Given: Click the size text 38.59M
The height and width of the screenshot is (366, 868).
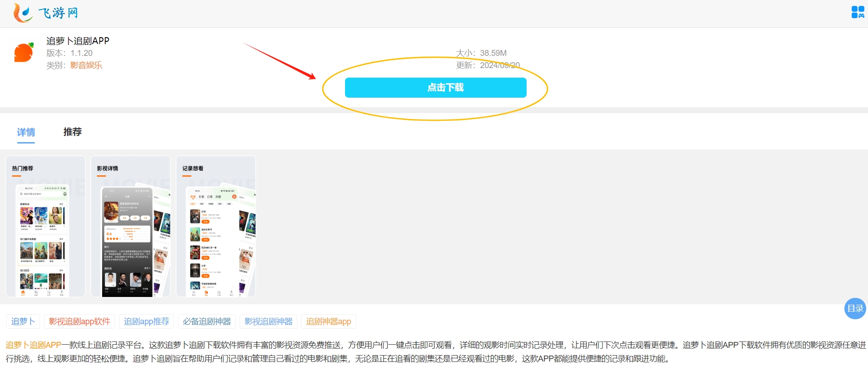Looking at the screenshot, I should pos(493,53).
